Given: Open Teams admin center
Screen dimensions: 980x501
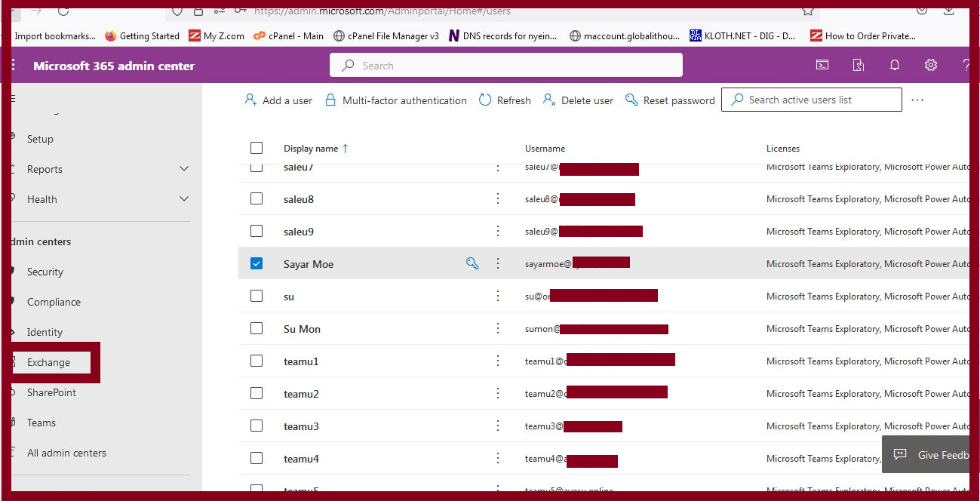Looking at the screenshot, I should [x=41, y=423].
